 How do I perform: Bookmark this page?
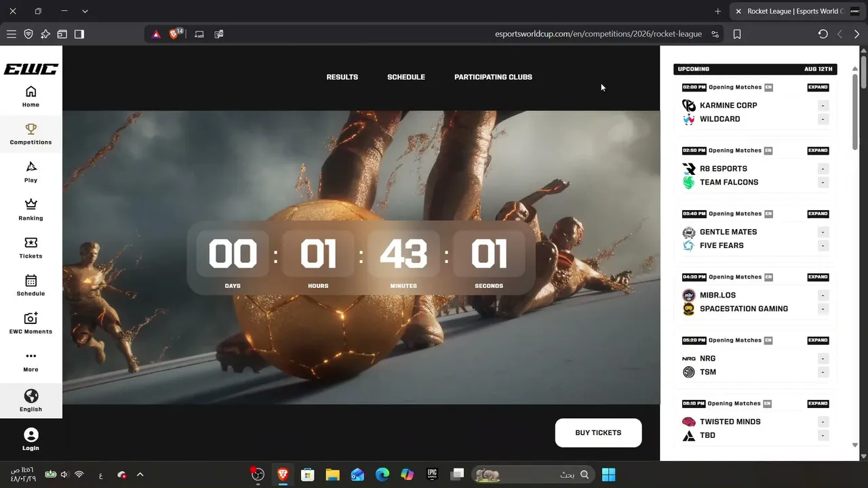(x=737, y=34)
